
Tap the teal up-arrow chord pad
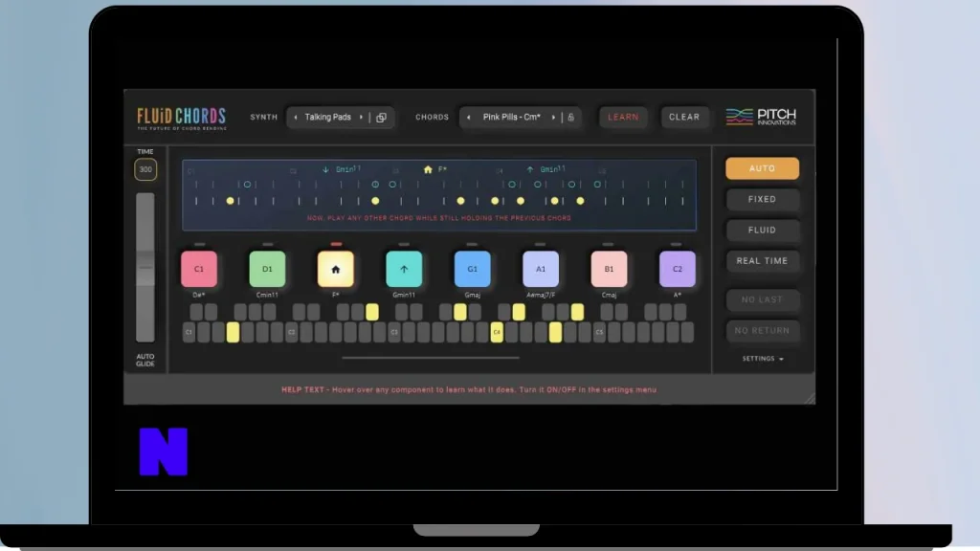coord(404,269)
